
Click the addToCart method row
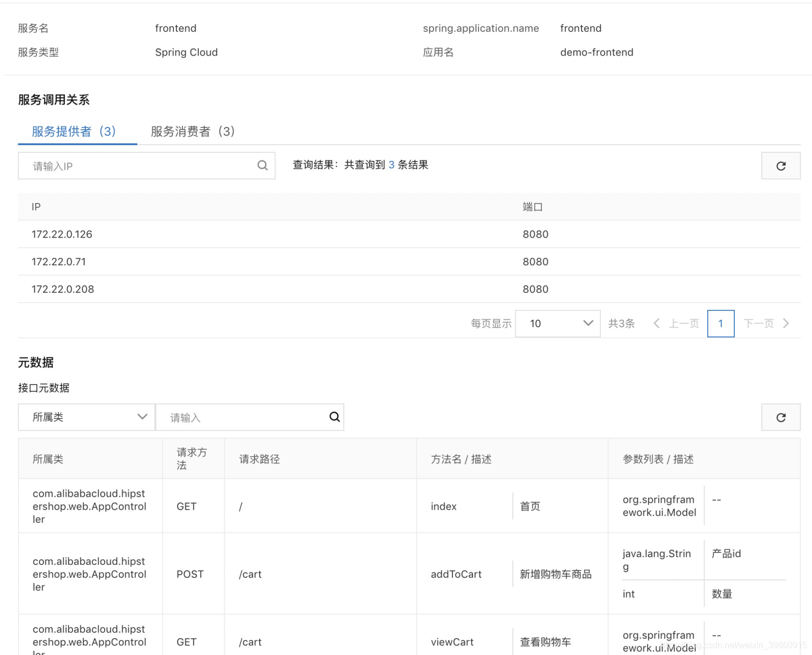click(x=456, y=574)
